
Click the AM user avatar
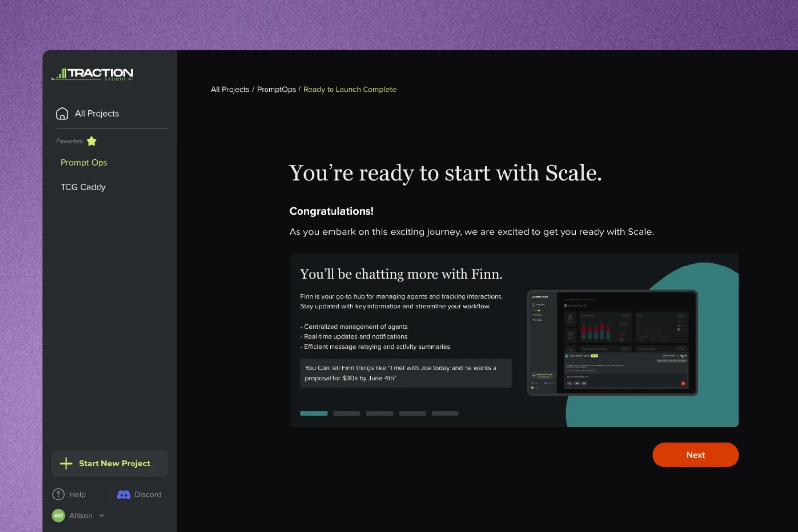(58, 516)
